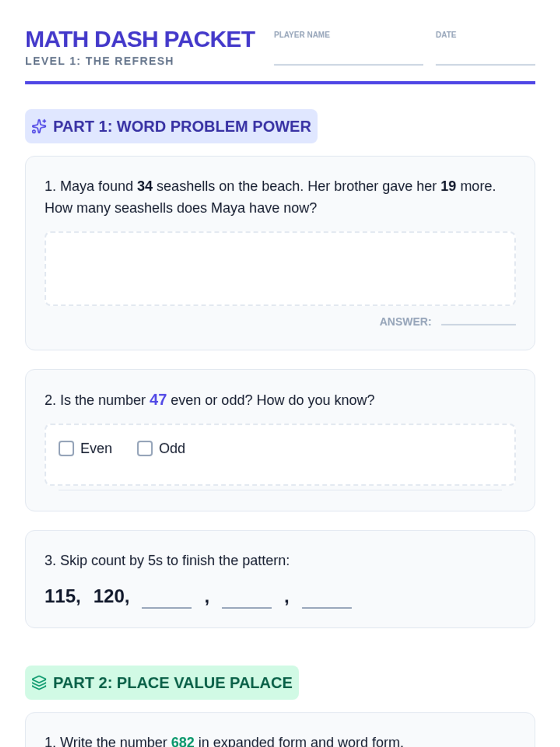
Task: Click the Part 1: Word Problem Power header
Action: 182,127
